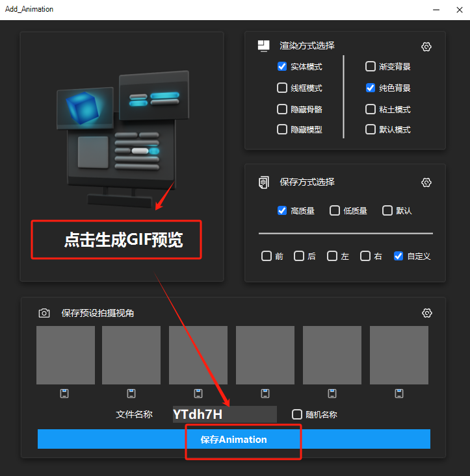
Task: Click save icon under second view thumbnail
Action: (131, 394)
